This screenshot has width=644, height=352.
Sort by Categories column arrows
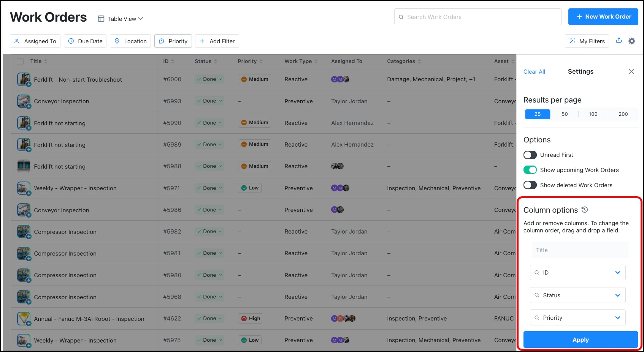pos(419,61)
